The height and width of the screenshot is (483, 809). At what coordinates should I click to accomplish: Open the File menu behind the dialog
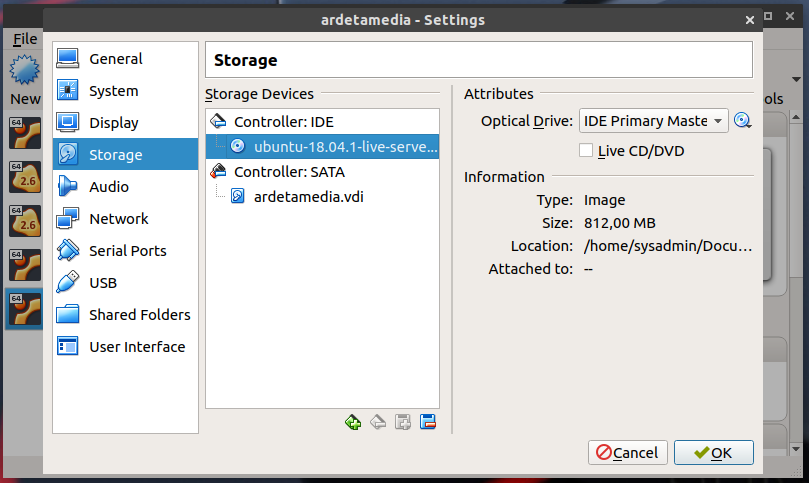(x=25, y=39)
